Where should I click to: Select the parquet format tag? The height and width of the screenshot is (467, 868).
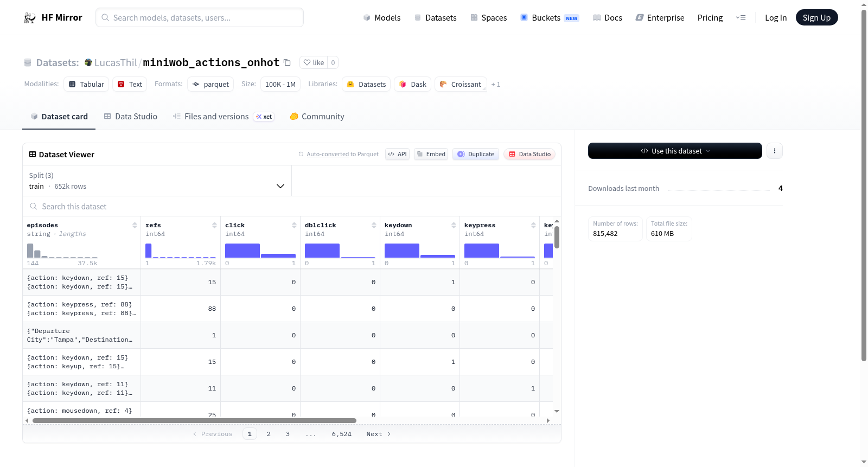tap(210, 84)
